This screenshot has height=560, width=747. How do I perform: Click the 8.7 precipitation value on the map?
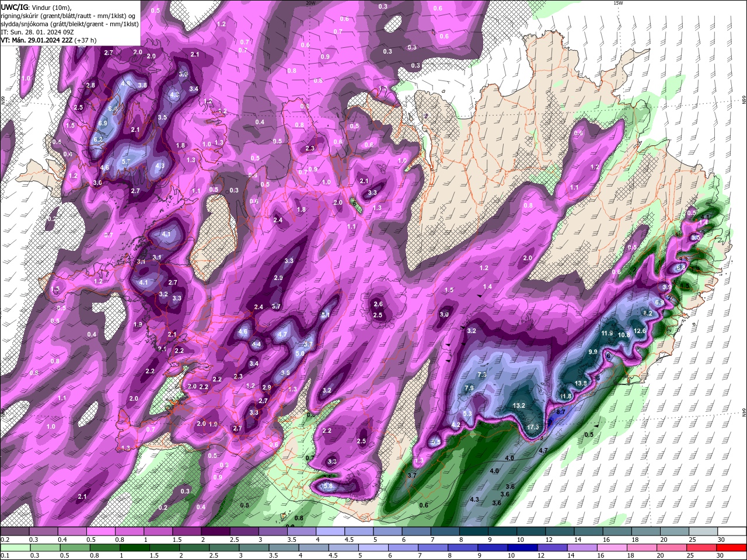point(561,412)
